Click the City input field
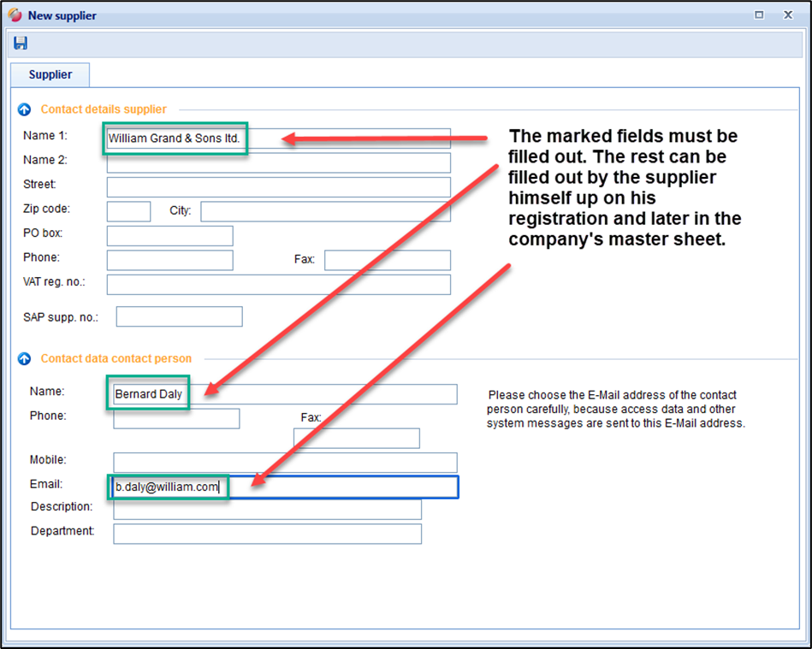The height and width of the screenshot is (649, 812). click(325, 211)
